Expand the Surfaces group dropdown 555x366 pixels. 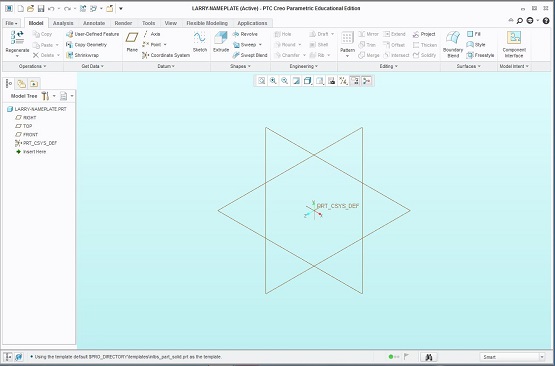point(468,66)
